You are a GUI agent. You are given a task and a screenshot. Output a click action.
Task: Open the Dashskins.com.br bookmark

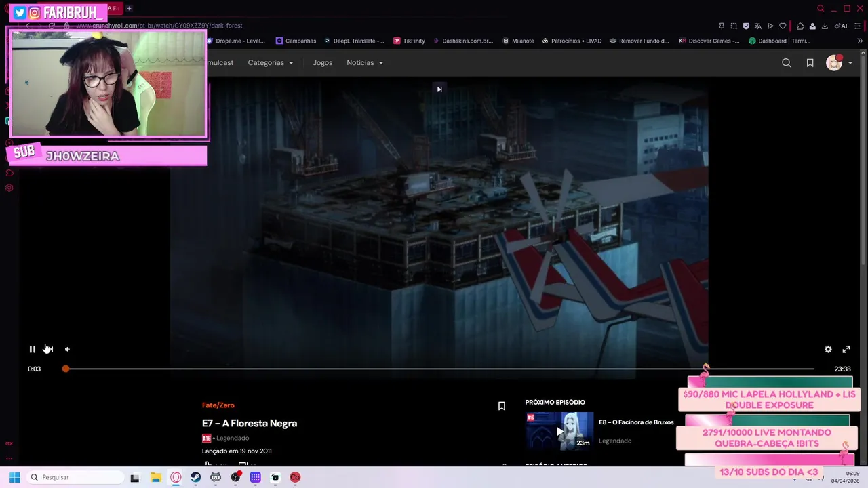pyautogui.click(x=462, y=41)
